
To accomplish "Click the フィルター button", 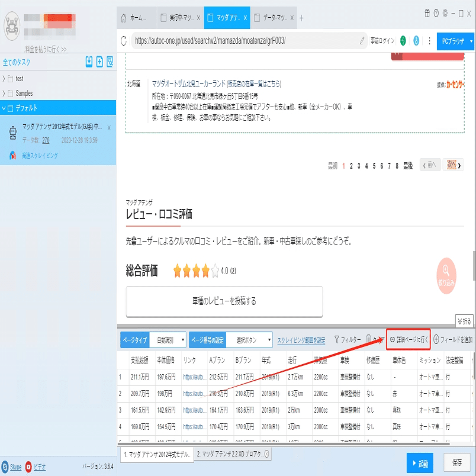I will [348, 339].
